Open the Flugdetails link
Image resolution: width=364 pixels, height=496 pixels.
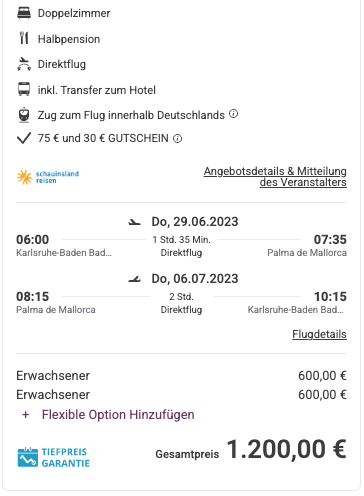(319, 334)
